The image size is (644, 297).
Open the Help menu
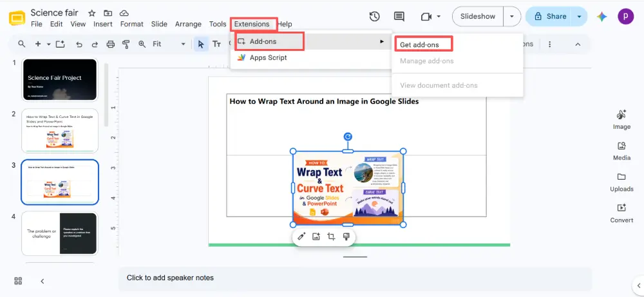click(x=285, y=24)
